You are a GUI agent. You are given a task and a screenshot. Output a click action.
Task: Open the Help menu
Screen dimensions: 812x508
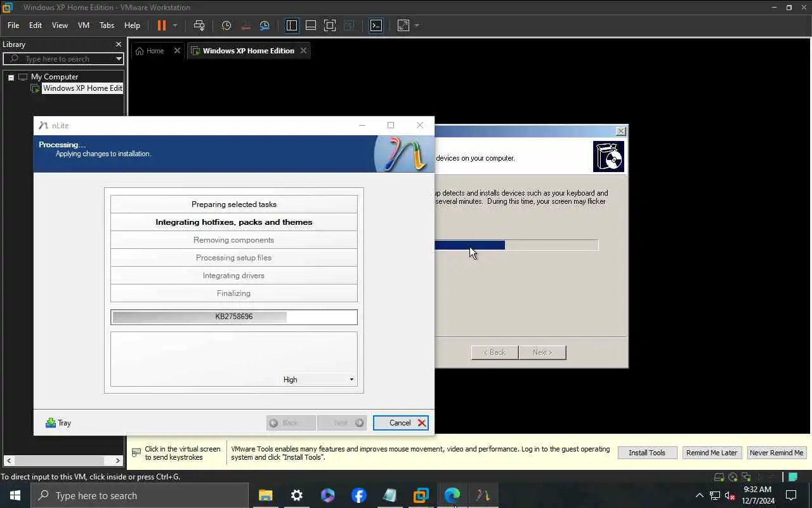(x=132, y=25)
